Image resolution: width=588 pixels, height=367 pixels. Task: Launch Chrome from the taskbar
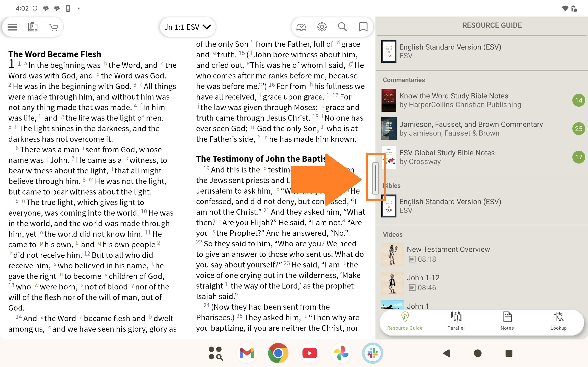(x=278, y=353)
